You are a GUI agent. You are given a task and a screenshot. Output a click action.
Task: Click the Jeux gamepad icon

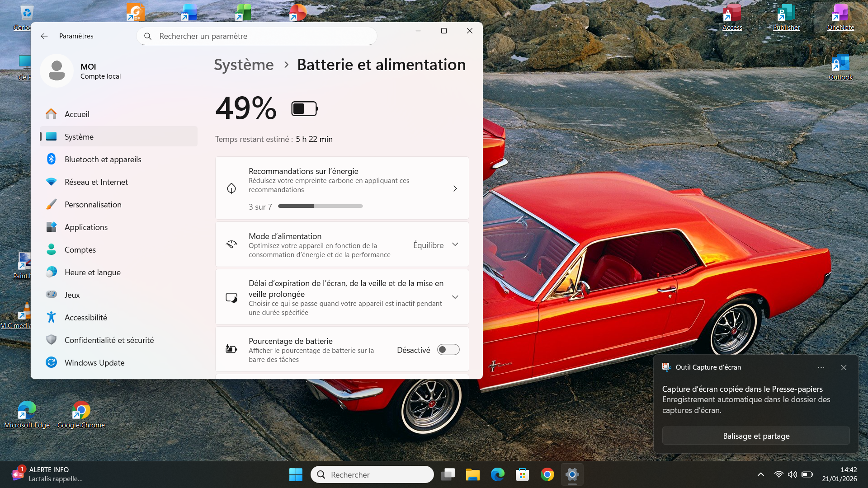click(52, 295)
